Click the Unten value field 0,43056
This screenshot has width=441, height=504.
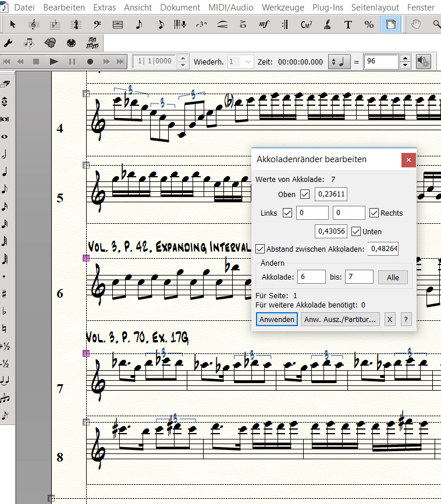331,231
